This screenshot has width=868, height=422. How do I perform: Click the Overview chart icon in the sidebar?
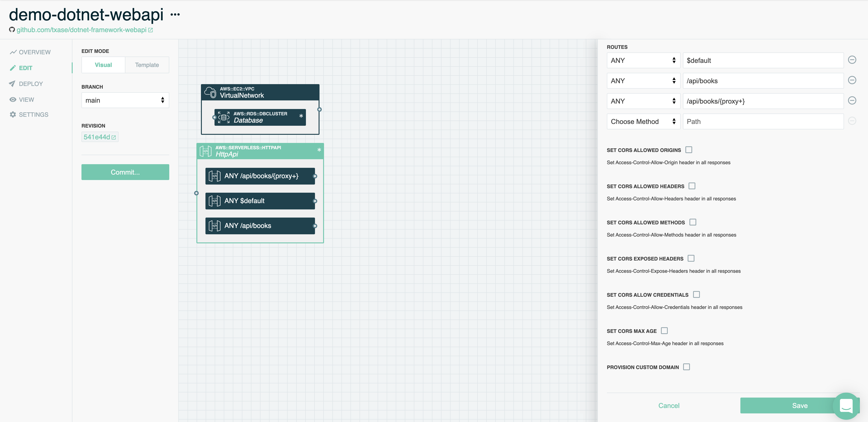[x=13, y=52]
